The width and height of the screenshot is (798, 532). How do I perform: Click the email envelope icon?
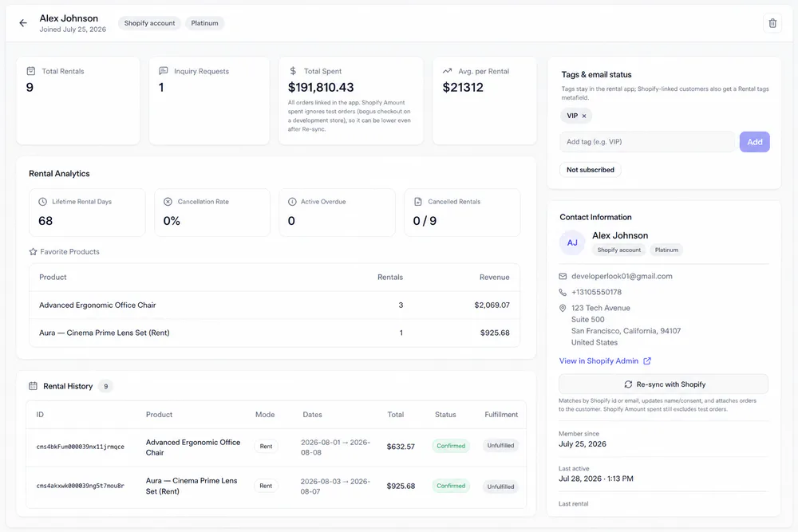563,276
